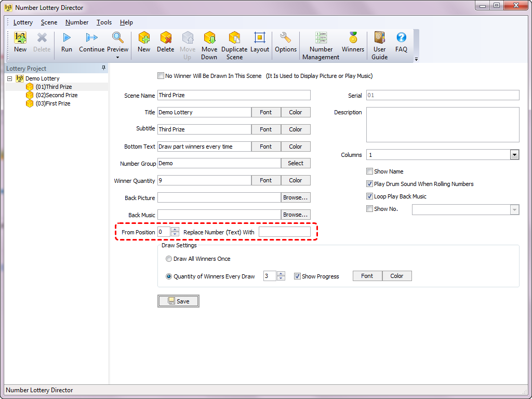Collapse the Demo Lottery tree node
The image size is (532, 399).
point(10,78)
